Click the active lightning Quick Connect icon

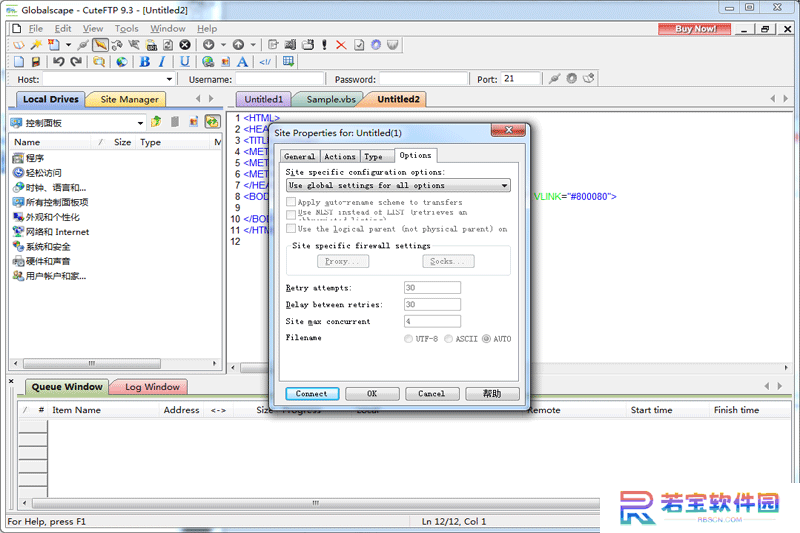(101, 45)
